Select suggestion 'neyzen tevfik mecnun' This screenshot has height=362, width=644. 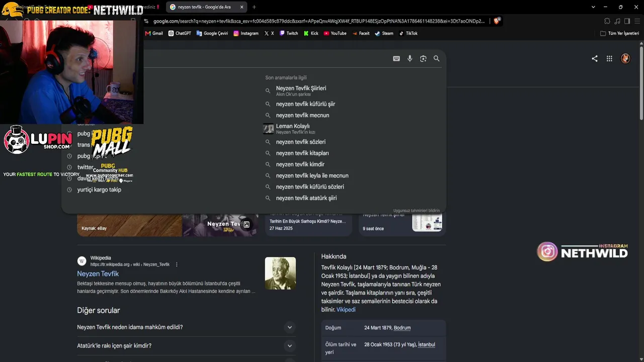click(x=302, y=115)
